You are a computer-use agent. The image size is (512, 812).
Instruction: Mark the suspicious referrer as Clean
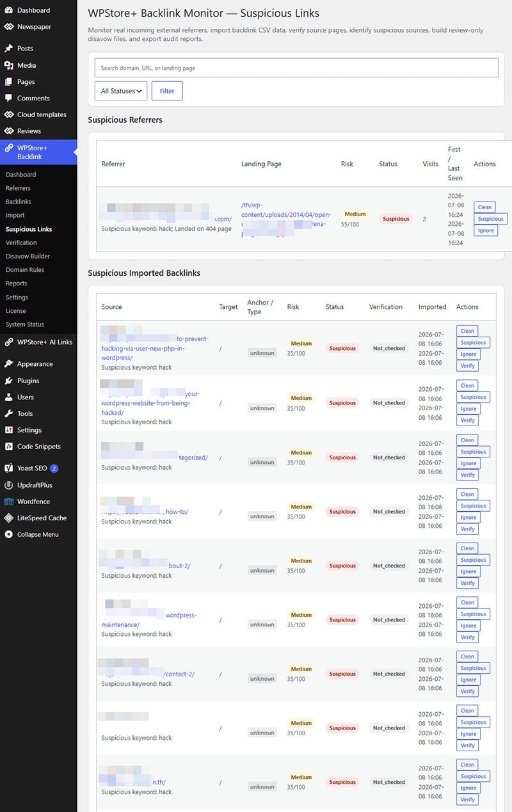[484, 207]
